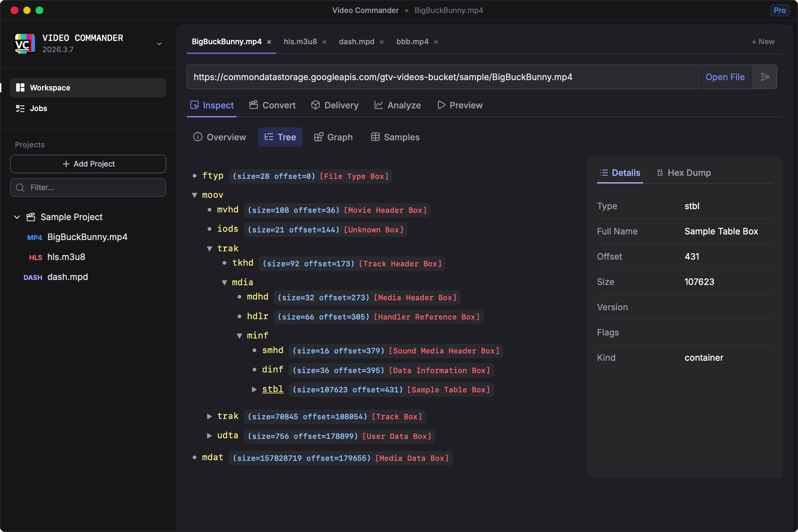Switch to Graph visualization of boxes
798x532 pixels.
click(333, 137)
